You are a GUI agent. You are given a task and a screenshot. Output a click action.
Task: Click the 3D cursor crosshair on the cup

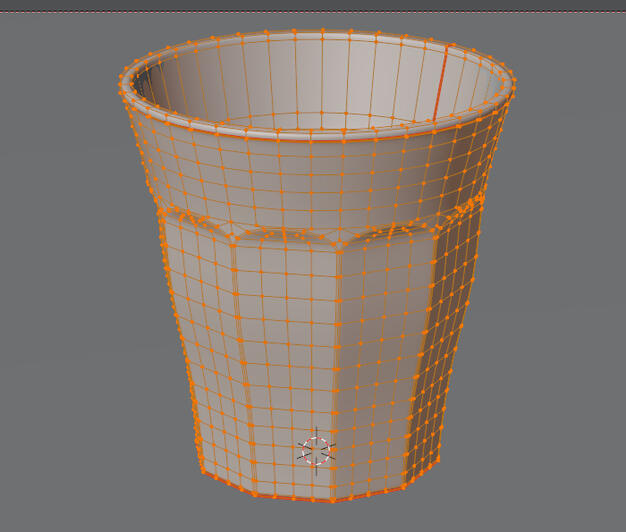click(316, 451)
